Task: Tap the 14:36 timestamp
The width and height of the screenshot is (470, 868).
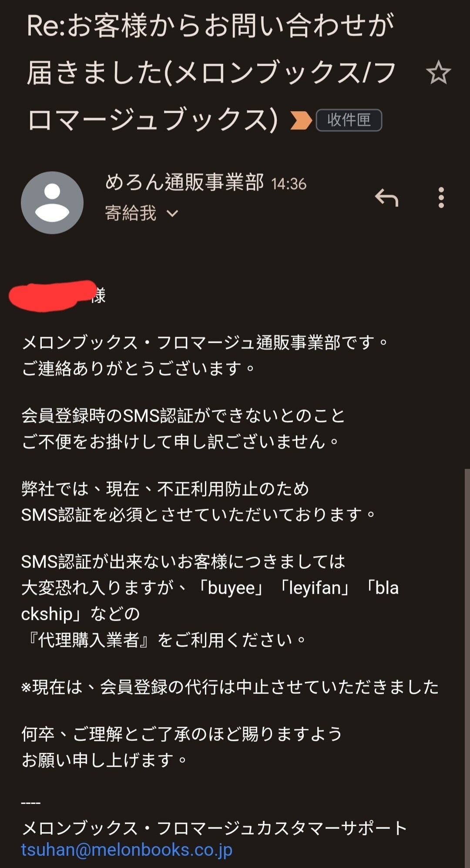Action: [x=289, y=184]
